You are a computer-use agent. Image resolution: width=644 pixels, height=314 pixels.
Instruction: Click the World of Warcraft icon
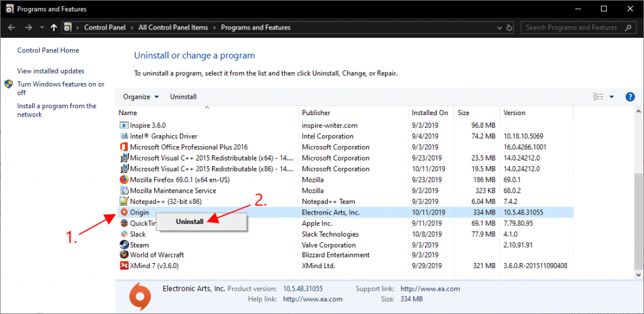tap(123, 255)
